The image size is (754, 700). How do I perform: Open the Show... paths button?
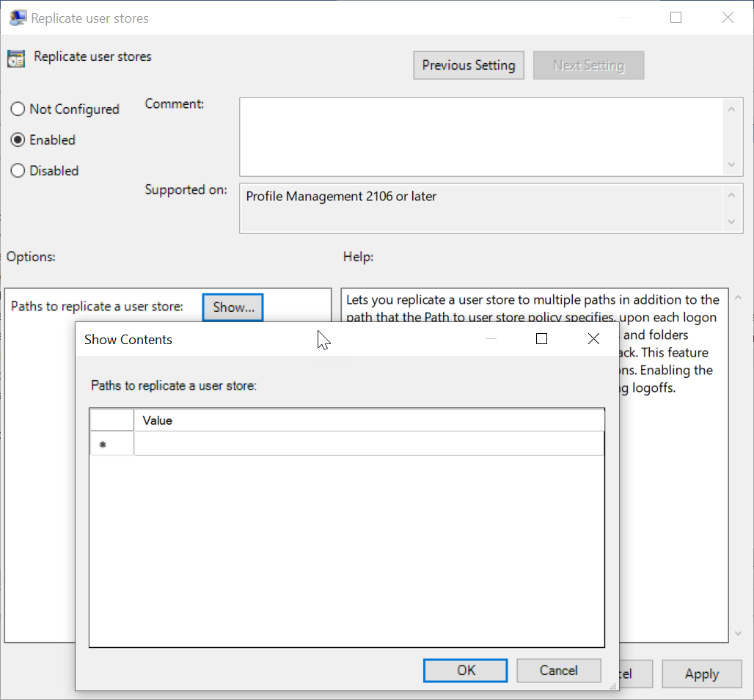click(x=233, y=307)
